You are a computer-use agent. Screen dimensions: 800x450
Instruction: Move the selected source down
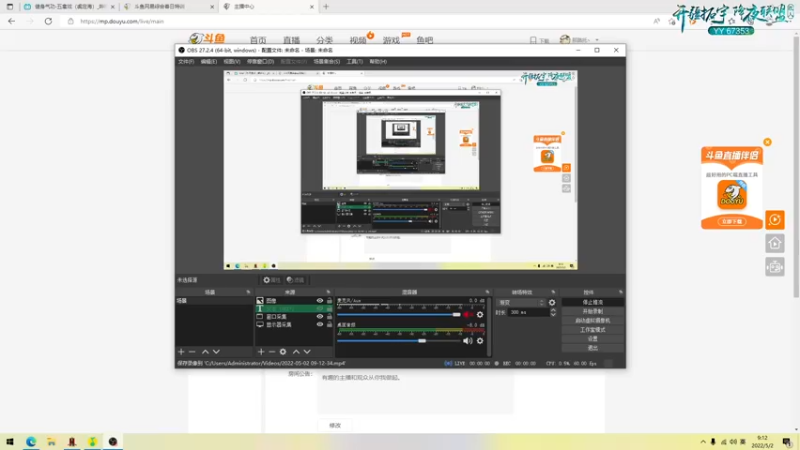pos(307,352)
